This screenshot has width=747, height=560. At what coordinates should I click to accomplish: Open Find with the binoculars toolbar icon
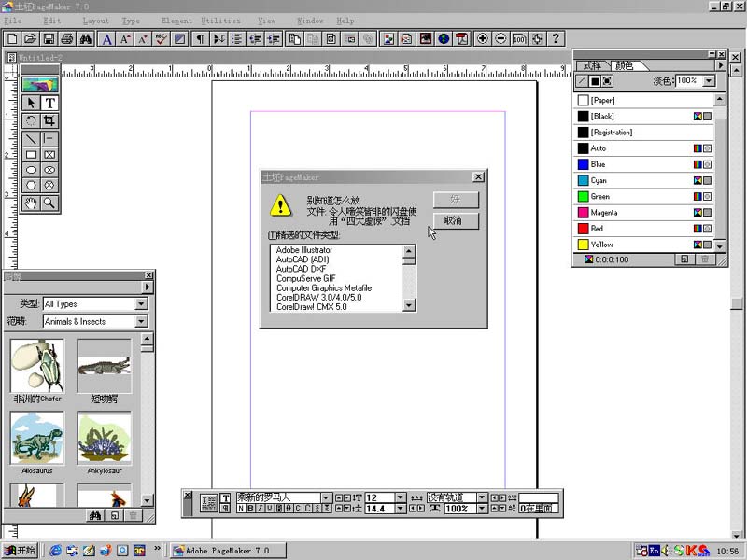tap(85, 38)
